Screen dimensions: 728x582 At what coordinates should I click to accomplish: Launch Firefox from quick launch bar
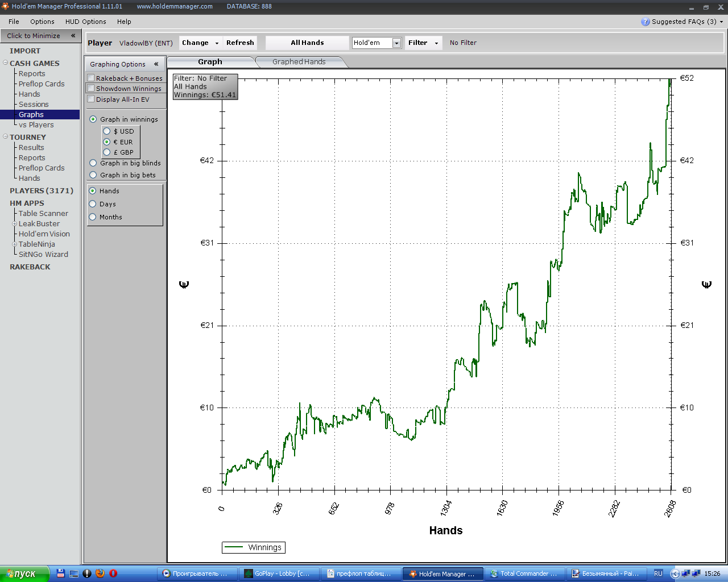click(100, 573)
